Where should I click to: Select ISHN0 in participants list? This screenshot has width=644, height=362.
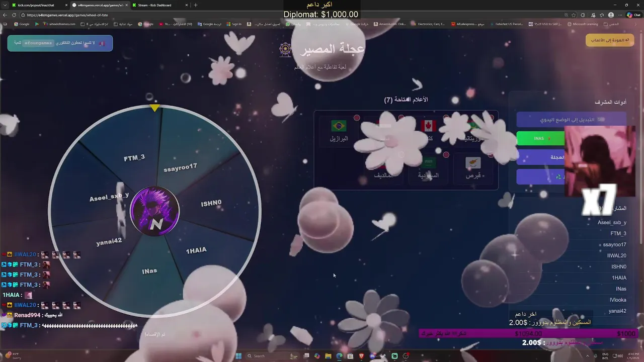[x=619, y=266]
